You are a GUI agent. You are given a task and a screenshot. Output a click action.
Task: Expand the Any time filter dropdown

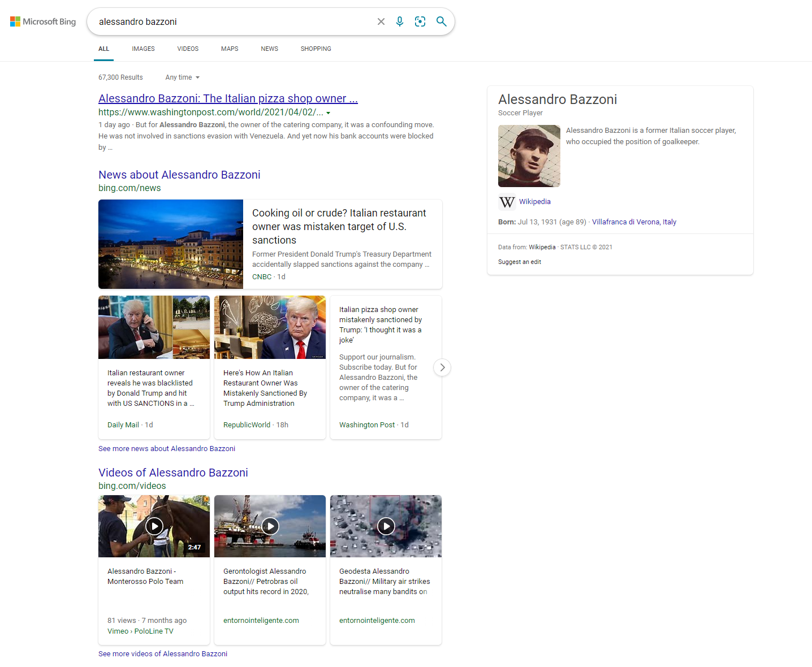pyautogui.click(x=183, y=77)
